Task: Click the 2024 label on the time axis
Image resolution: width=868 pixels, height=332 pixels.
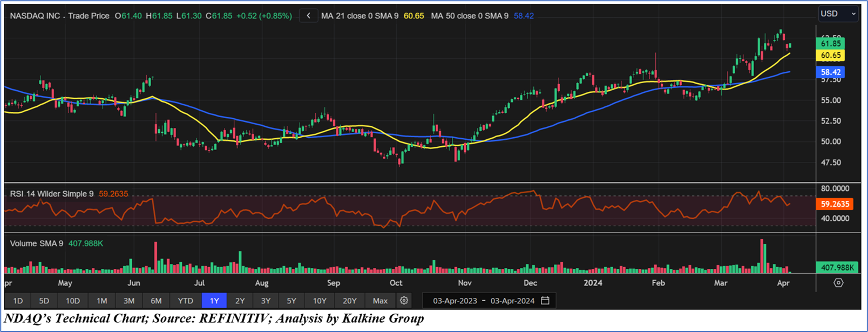Action: tap(593, 283)
